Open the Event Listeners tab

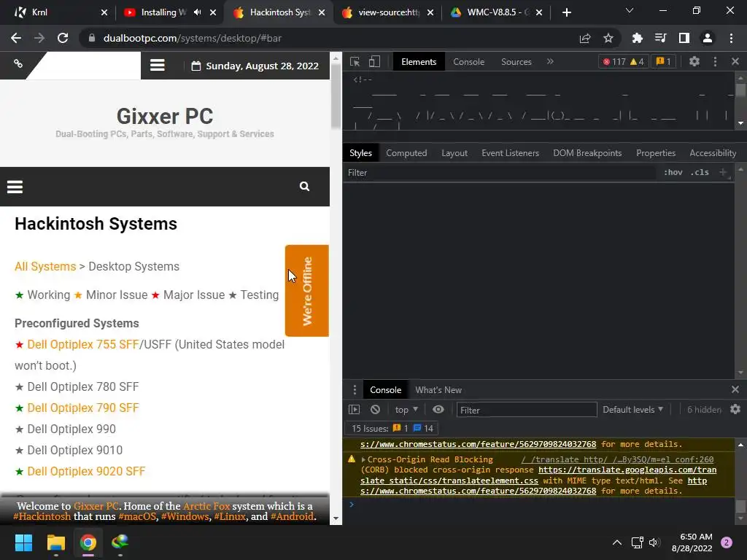[510, 153]
